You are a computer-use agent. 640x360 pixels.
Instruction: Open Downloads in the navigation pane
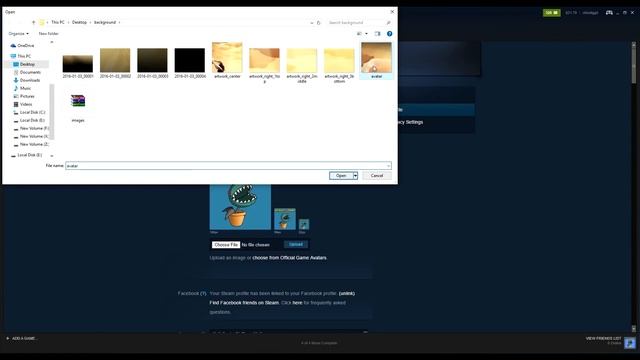pyautogui.click(x=30, y=80)
